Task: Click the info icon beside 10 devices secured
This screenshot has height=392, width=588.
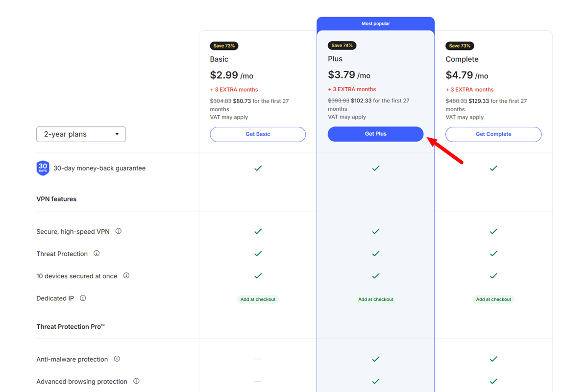Action: [126, 276]
